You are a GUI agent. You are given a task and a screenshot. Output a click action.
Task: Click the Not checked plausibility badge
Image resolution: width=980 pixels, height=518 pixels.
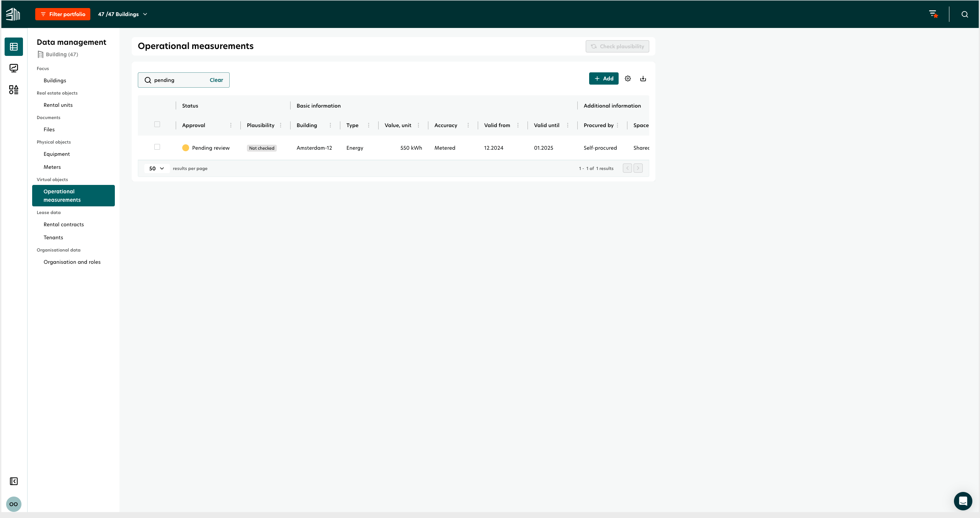click(x=262, y=148)
